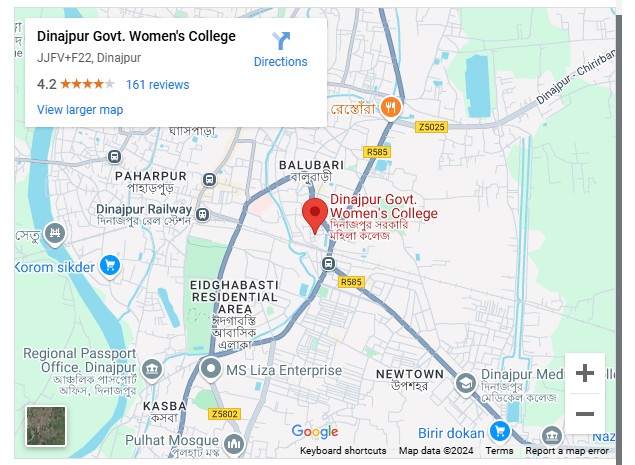The height and width of the screenshot is (465, 635).
Task: Zoom out with the minus button
Action: pos(585,414)
